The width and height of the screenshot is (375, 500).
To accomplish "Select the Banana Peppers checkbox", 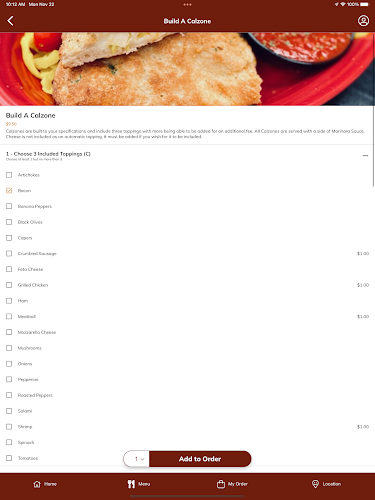I will [9, 206].
